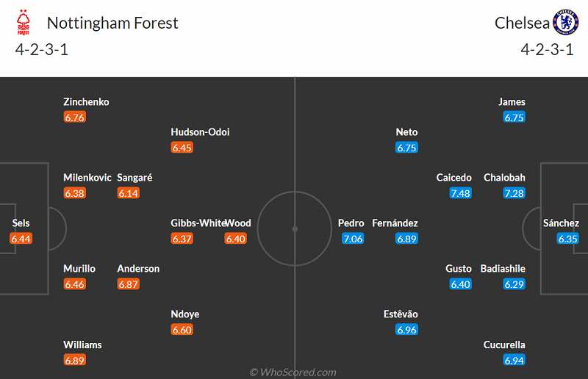Select Zinchenko's 6.76 rating badge

tap(75, 117)
